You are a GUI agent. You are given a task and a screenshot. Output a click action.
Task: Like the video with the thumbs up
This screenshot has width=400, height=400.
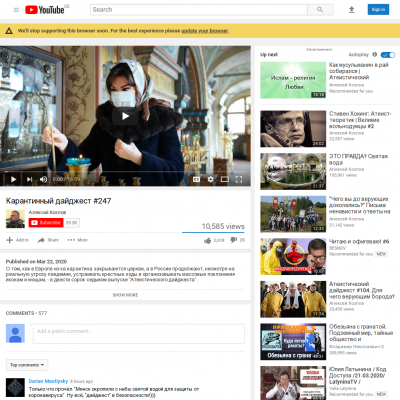207,240
